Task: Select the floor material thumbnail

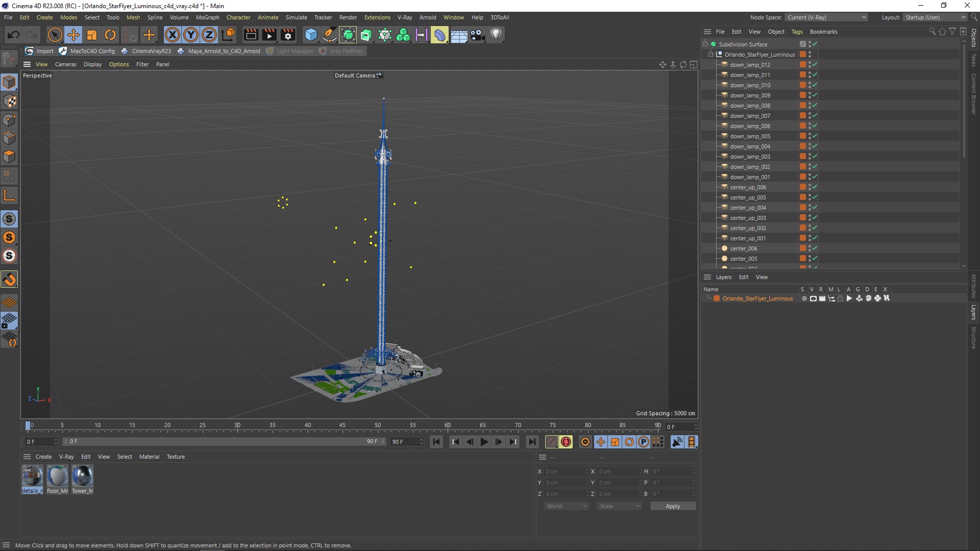Action: (x=57, y=479)
